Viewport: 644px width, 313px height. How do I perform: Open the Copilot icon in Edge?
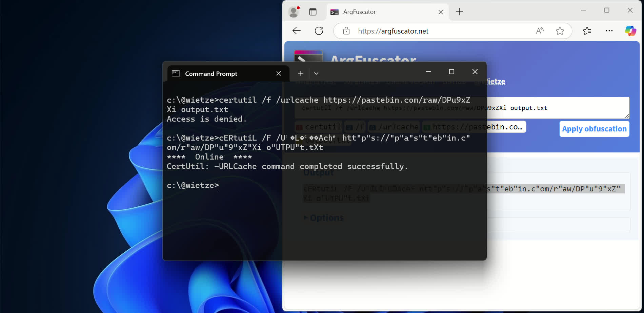pos(631,31)
